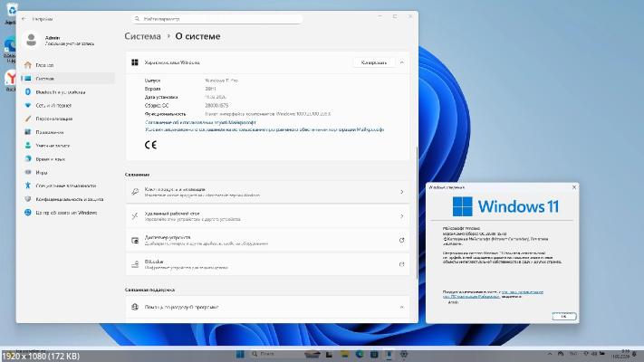Select Главная in the sidebar menu

[45, 65]
